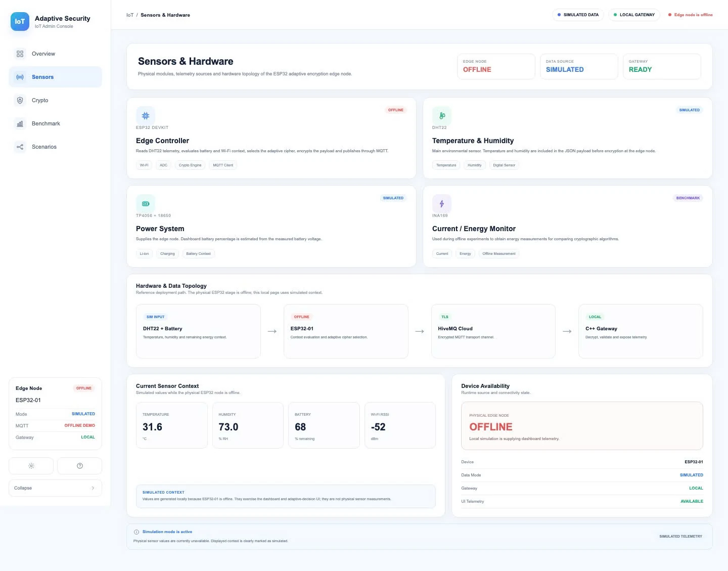The width and height of the screenshot is (728, 571).
Task: Click the IoT logo tile
Action: tap(20, 21)
